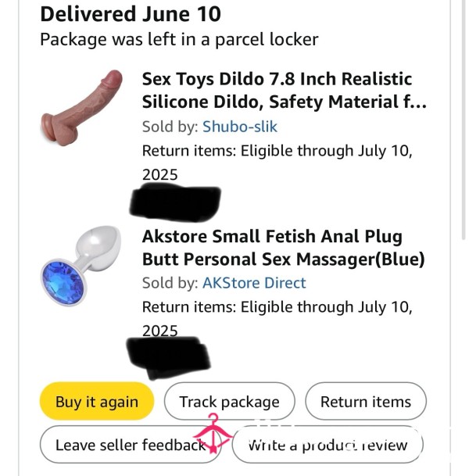
Task: Click the Sold by label above AKStore Direct
Action: click(x=170, y=283)
